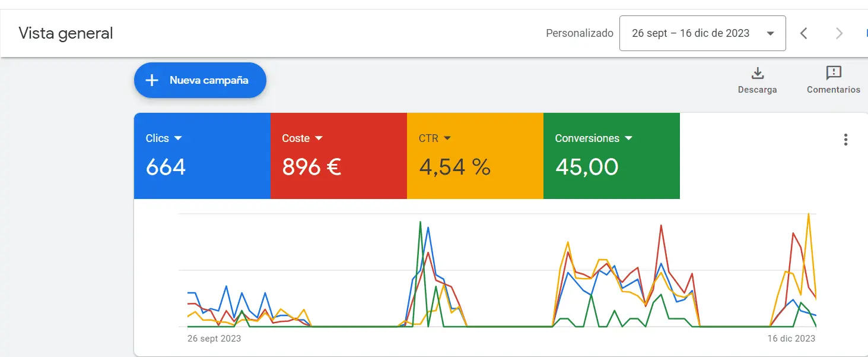The image size is (868, 357).
Task: Open the Comentarios feedback icon
Action: click(834, 73)
